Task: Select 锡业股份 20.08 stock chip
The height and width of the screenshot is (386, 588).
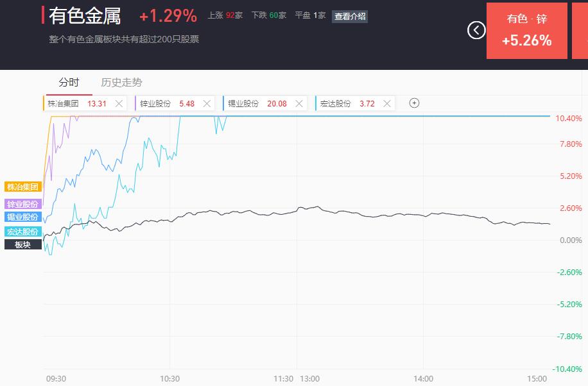Action: (x=257, y=103)
